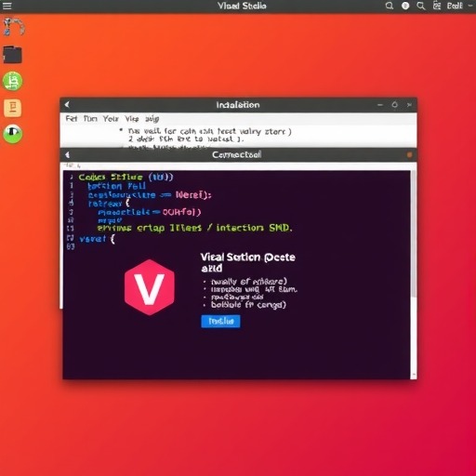Click the white circle icon in the top bar

tap(405, 6)
